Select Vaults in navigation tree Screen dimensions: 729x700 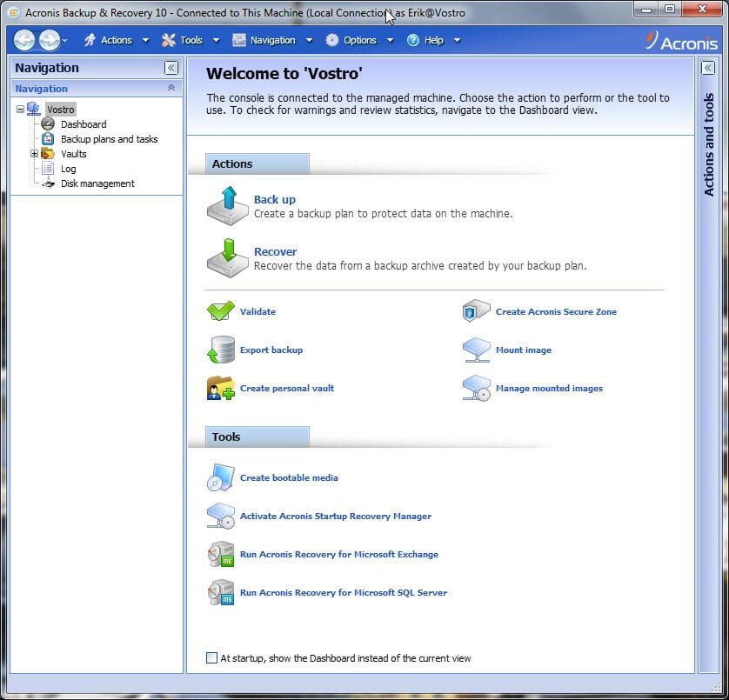[73, 154]
